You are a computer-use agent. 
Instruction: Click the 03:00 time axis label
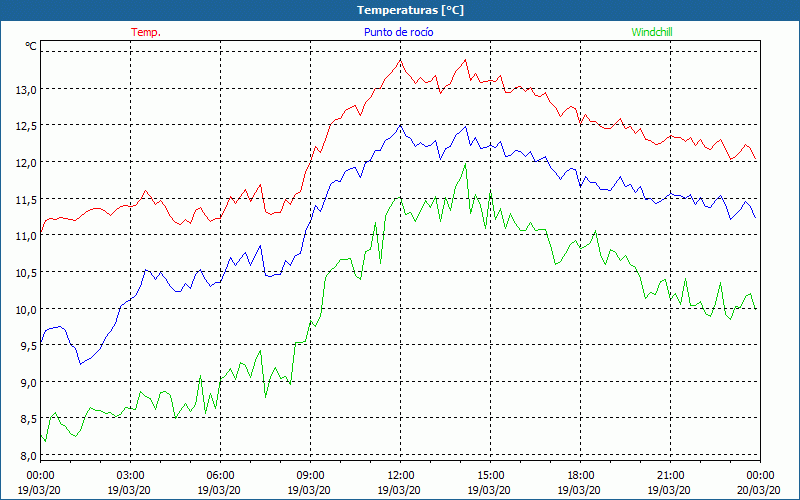coord(131,476)
